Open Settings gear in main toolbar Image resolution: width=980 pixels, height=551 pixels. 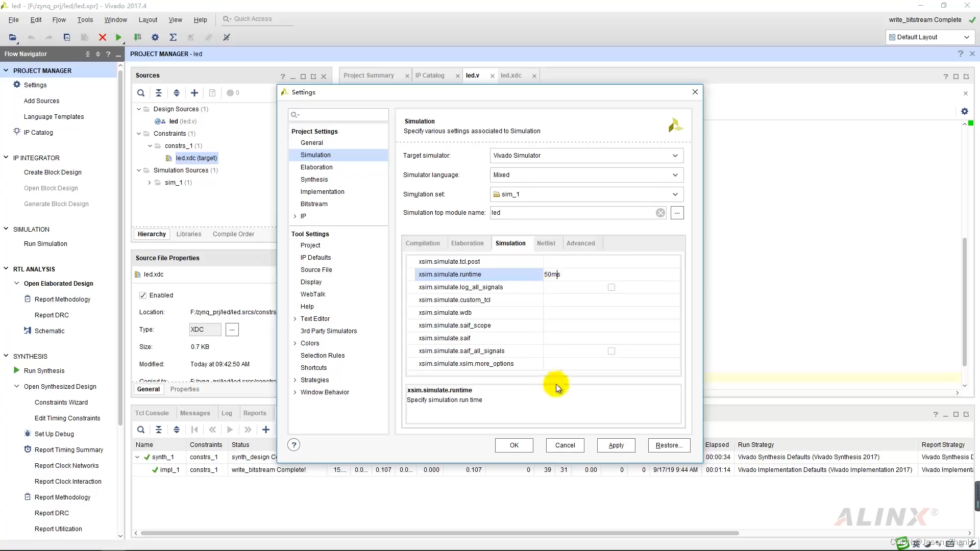pos(155,37)
